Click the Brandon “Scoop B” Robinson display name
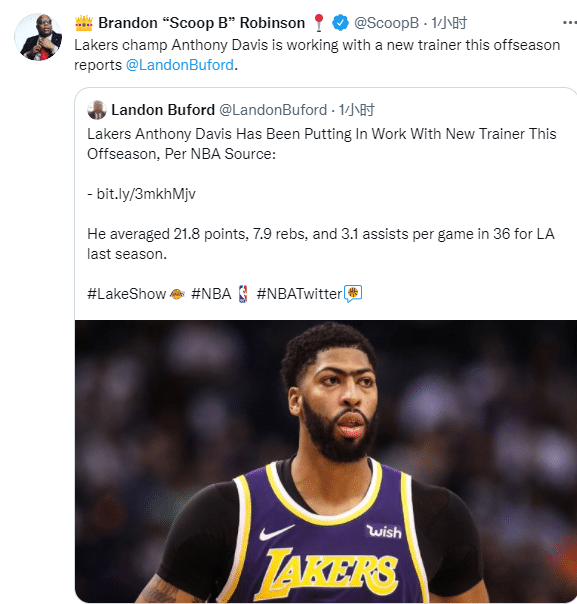The width and height of the screenshot is (577, 604). click(x=201, y=23)
